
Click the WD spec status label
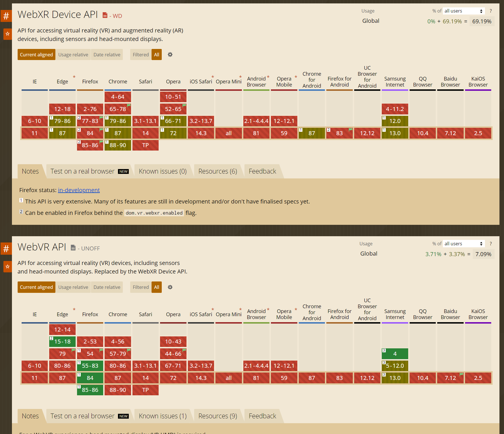coord(117,16)
